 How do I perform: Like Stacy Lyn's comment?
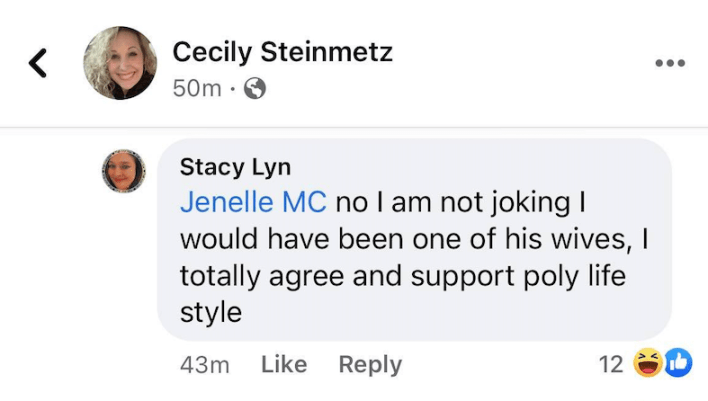pos(283,365)
